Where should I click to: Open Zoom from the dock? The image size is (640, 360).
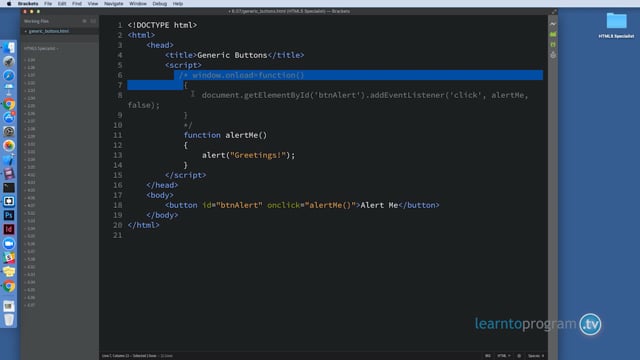pyautogui.click(x=9, y=244)
